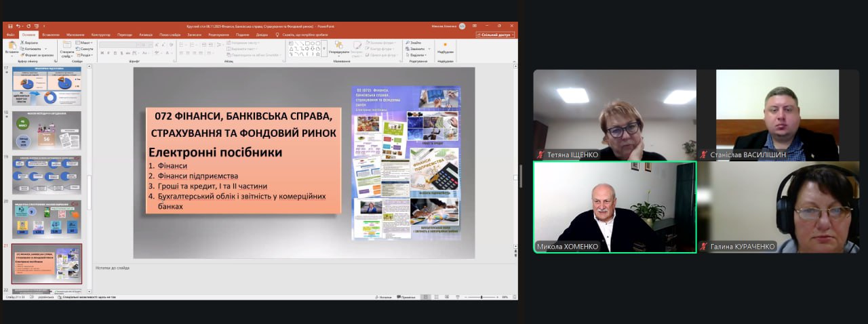Image resolution: width=868 pixels, height=324 pixels.
Task: Click the Find (Знайти) magnifier icon
Action: [x=416, y=43]
